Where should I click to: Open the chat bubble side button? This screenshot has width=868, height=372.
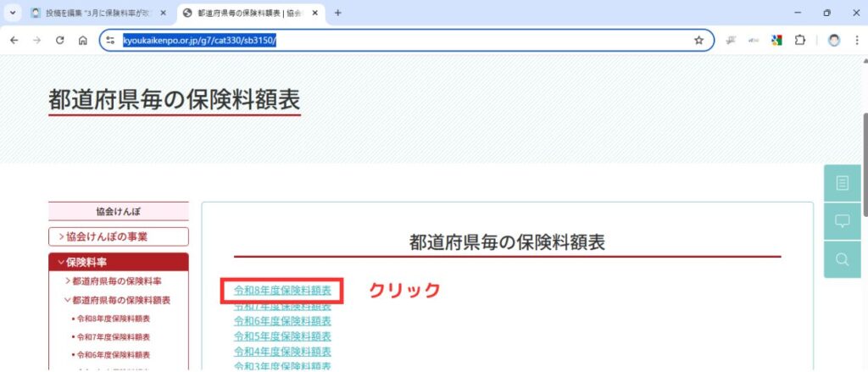(x=842, y=221)
